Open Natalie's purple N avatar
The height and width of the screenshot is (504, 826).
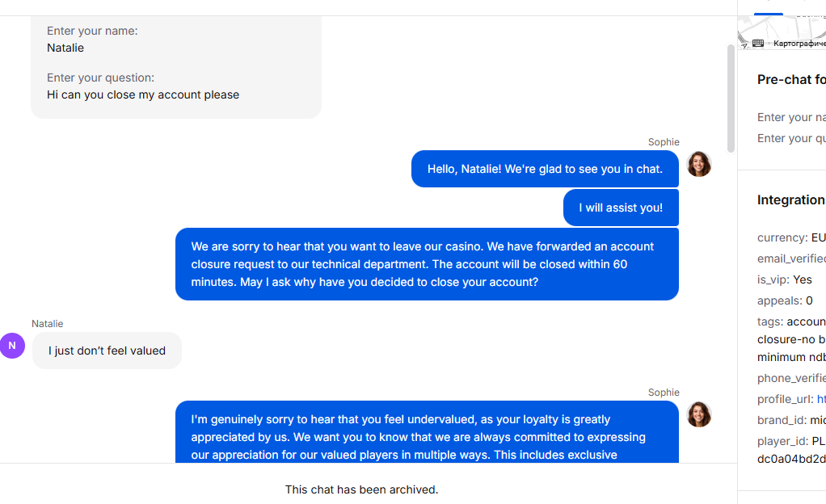[12, 346]
